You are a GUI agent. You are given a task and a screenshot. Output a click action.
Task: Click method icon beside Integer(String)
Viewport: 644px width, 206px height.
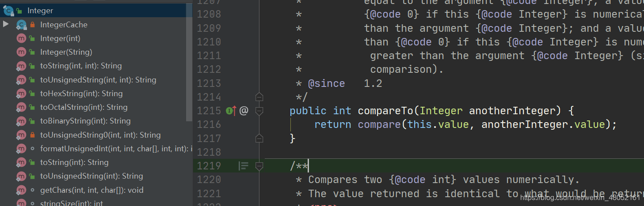[x=21, y=52]
